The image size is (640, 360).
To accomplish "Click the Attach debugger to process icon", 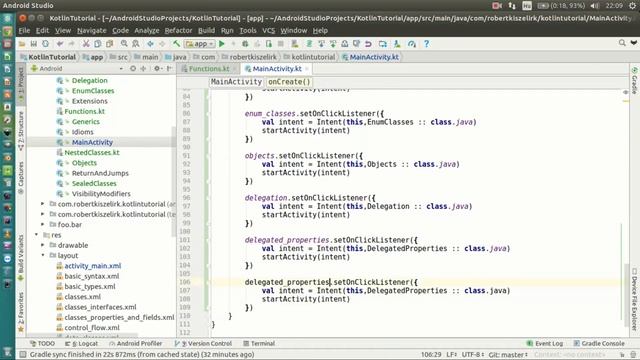I will pyautogui.click(x=269, y=44).
